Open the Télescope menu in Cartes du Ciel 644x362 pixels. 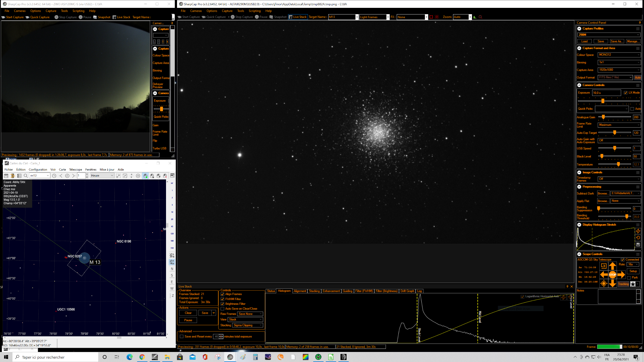[75, 170]
